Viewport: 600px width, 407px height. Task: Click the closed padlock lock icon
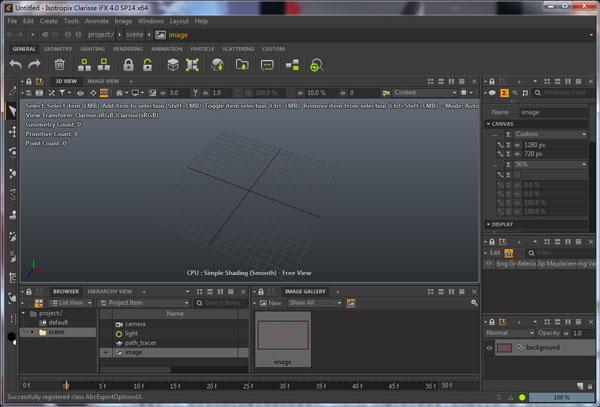pyautogui.click(x=128, y=65)
